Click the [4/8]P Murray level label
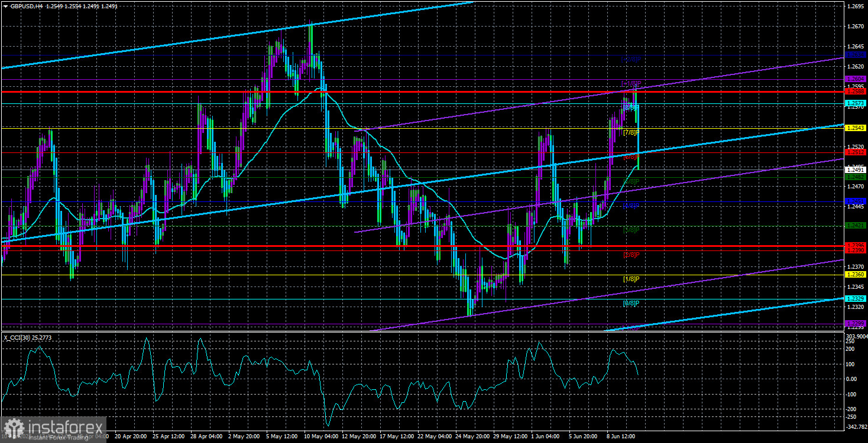Image resolution: width=868 pixels, height=443 pixels. 632,206
